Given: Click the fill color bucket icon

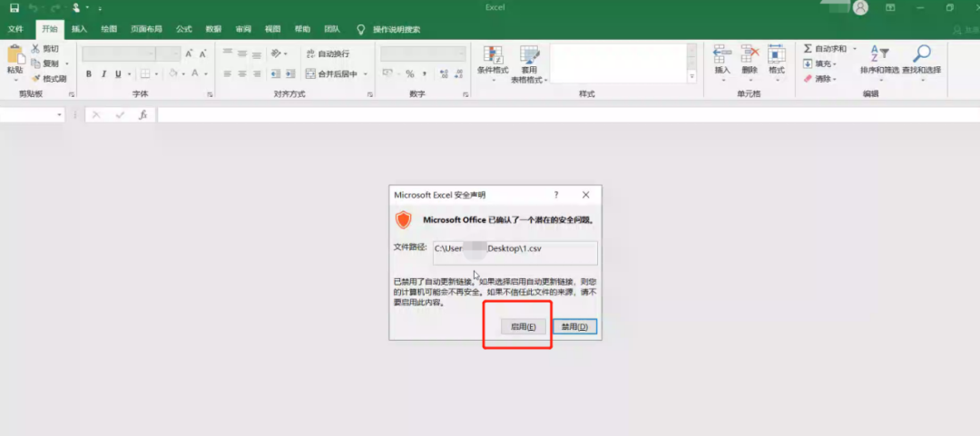Looking at the screenshot, I should pos(173,73).
